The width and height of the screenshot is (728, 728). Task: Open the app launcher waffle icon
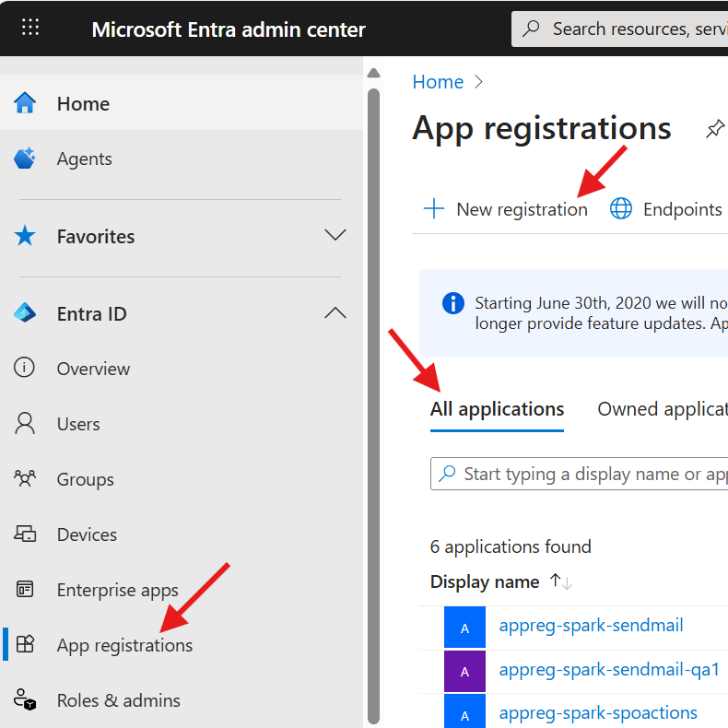click(x=30, y=28)
